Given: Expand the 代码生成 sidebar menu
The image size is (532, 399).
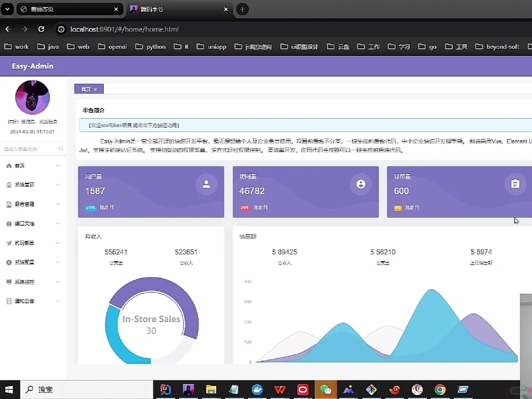Looking at the screenshot, I should pyautogui.click(x=33, y=243).
